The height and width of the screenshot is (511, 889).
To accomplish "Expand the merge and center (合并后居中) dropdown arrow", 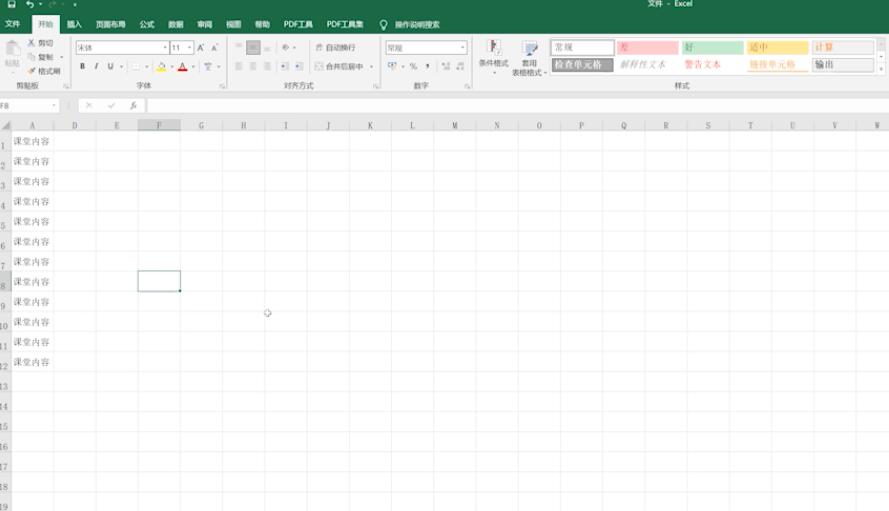I will tap(371, 66).
